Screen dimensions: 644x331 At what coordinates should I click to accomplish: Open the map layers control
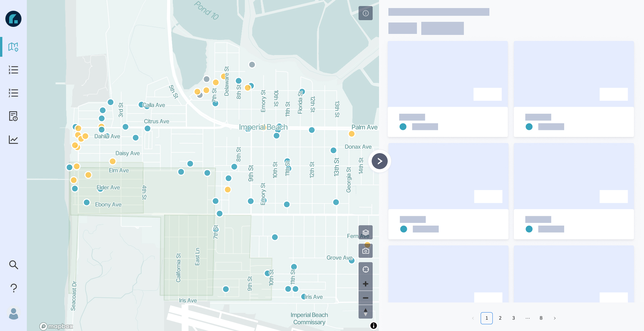pyautogui.click(x=365, y=232)
